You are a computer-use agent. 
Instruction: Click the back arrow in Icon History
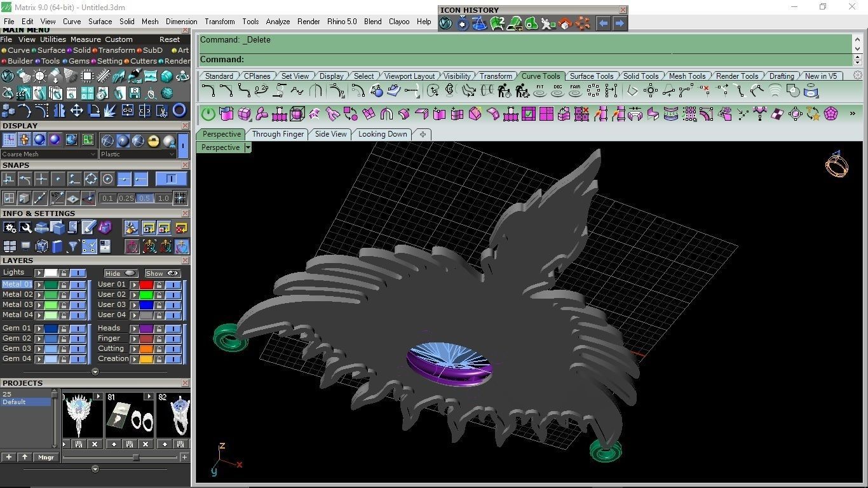pos(603,24)
